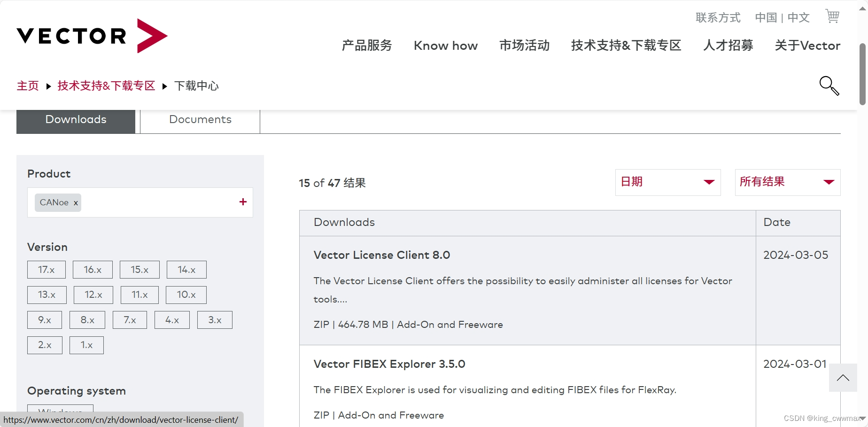868x427 pixels.
Task: Open the 人才招募 menu
Action: 728,46
